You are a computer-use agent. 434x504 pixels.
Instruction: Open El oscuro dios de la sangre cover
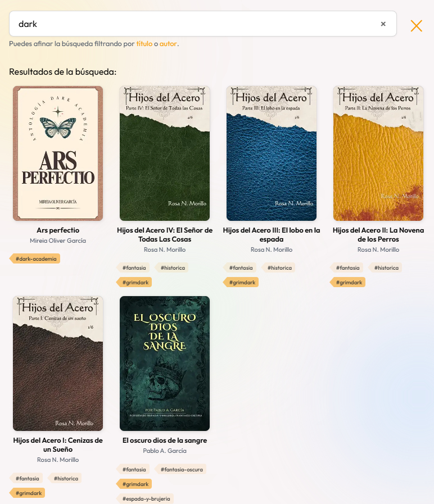point(165,364)
